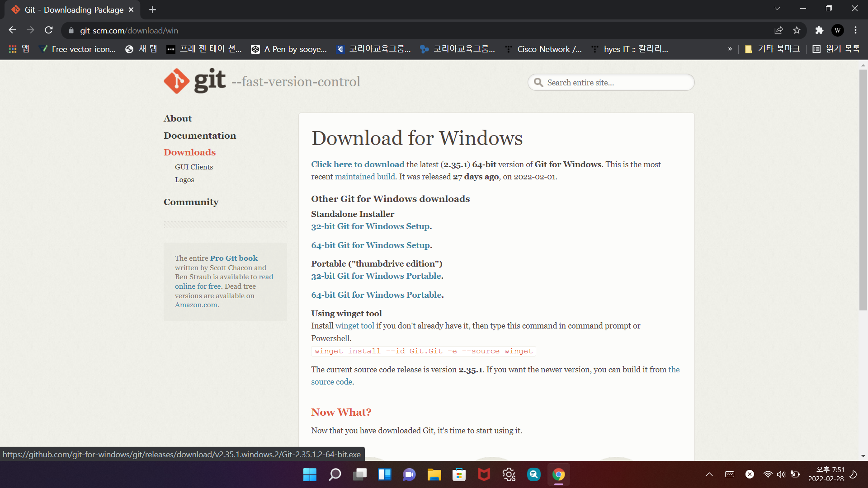Image resolution: width=868 pixels, height=488 pixels.
Task: Reload the page with refresh icon
Action: click(49, 30)
